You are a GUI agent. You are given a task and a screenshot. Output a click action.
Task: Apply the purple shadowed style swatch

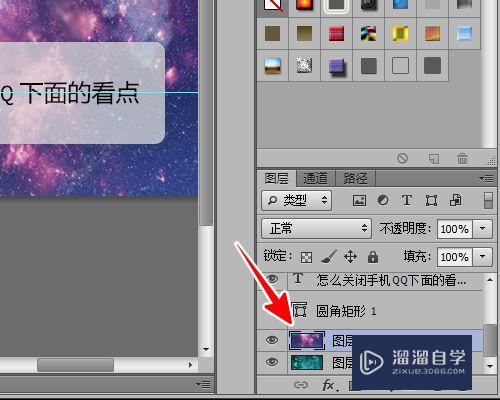[x=337, y=66]
